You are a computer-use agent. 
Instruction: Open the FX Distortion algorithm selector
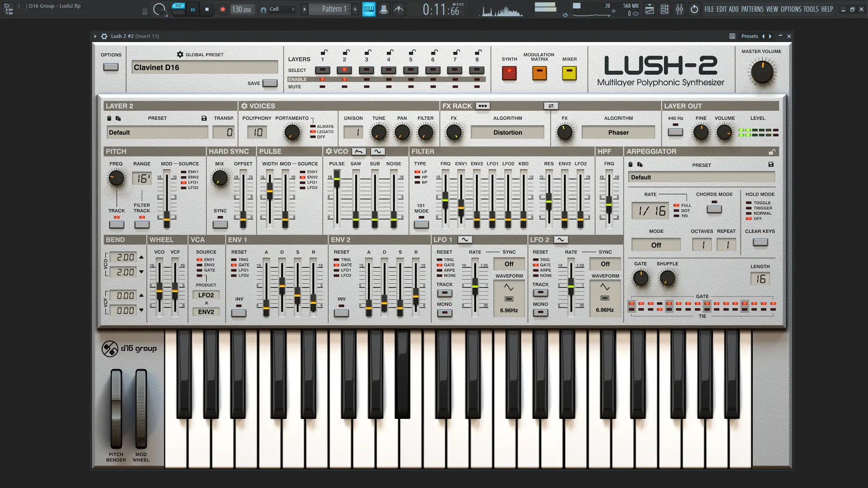tap(507, 132)
